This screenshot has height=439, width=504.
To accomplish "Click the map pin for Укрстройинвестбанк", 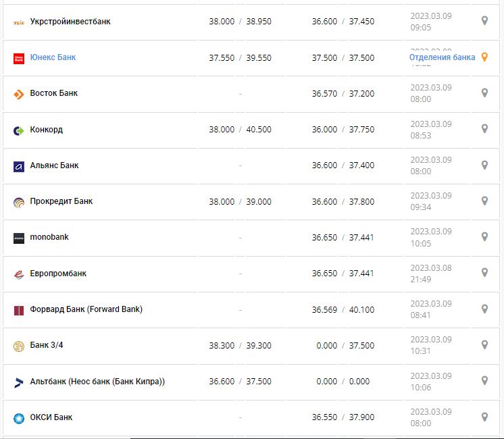I will coord(484,21).
